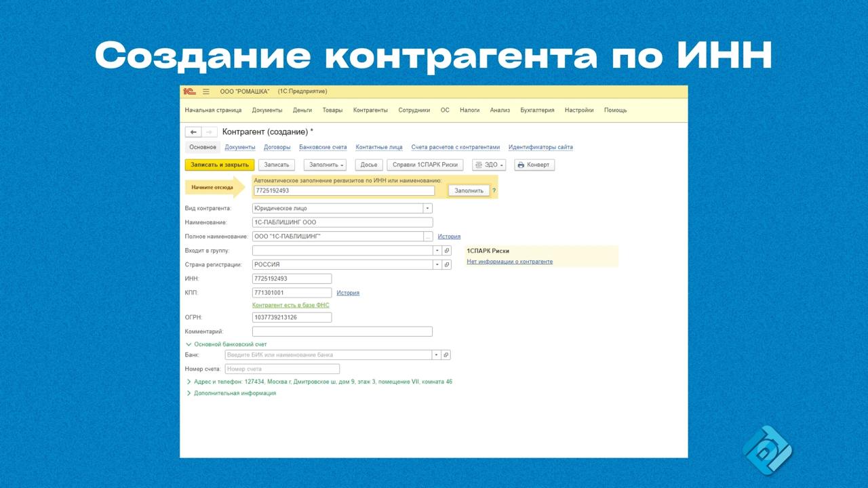This screenshot has height=488, width=868.
Task: Click the question mark help icon
Action: pos(494,191)
